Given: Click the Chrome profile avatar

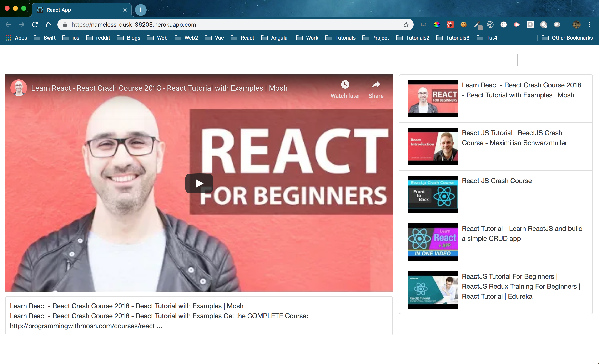Looking at the screenshot, I should pyautogui.click(x=576, y=25).
